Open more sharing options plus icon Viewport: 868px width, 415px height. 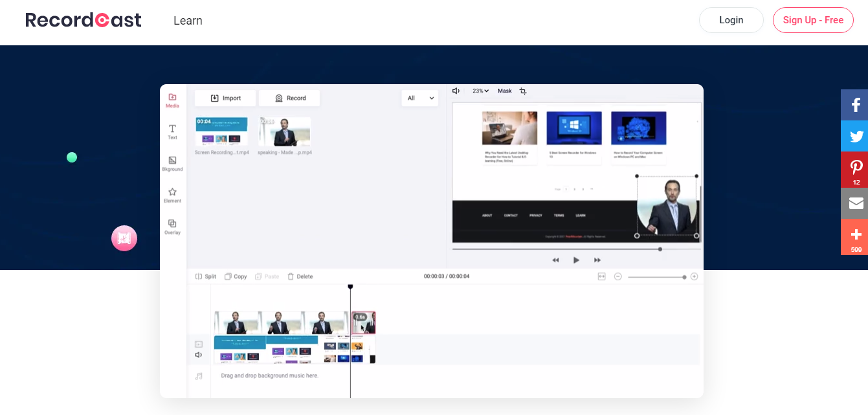(x=854, y=237)
